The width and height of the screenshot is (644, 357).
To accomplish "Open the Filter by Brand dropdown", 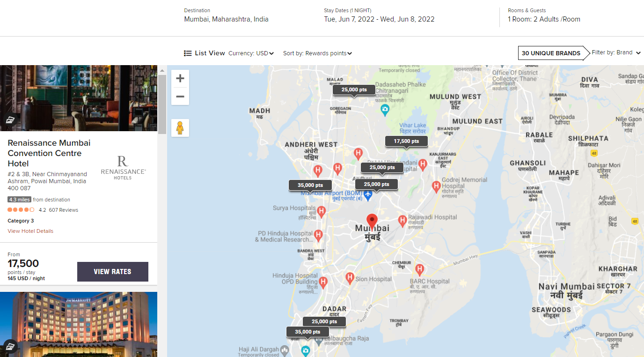I will [x=616, y=52].
